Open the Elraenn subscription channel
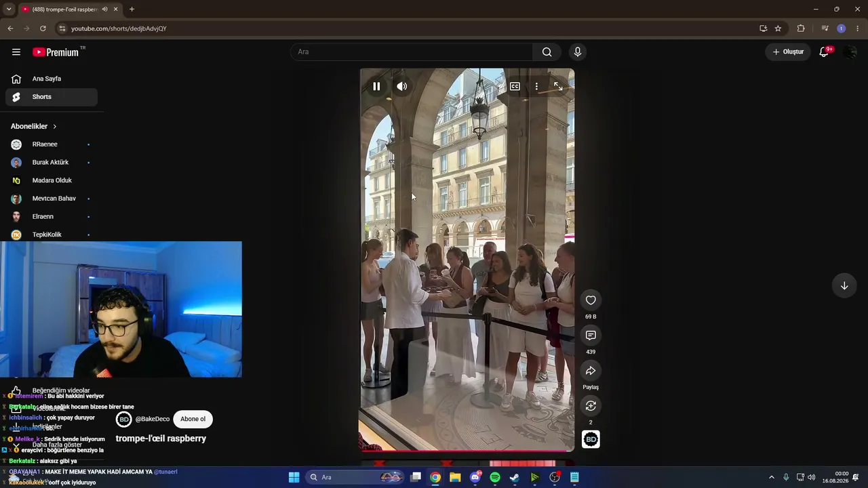This screenshot has width=868, height=488. (52, 217)
